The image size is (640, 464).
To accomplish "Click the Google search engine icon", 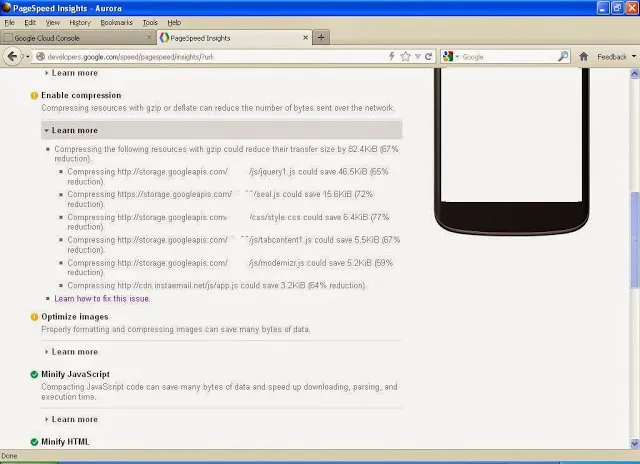I will click(448, 56).
